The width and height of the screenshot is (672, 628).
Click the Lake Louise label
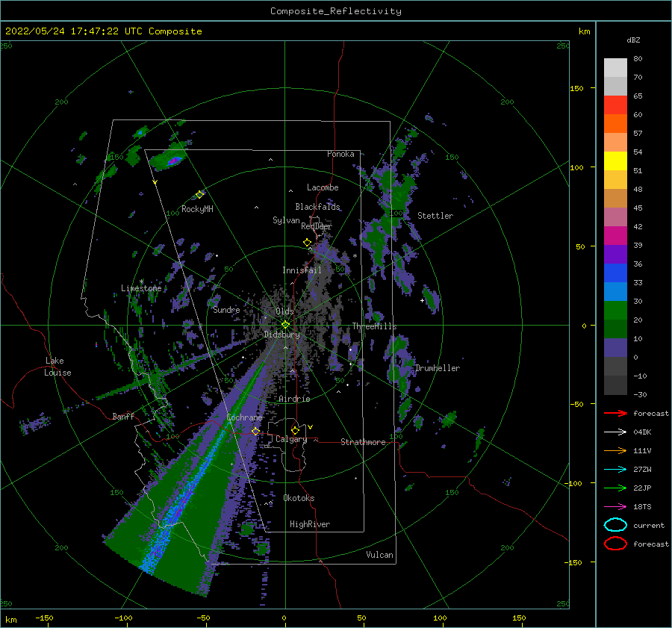click(x=57, y=367)
